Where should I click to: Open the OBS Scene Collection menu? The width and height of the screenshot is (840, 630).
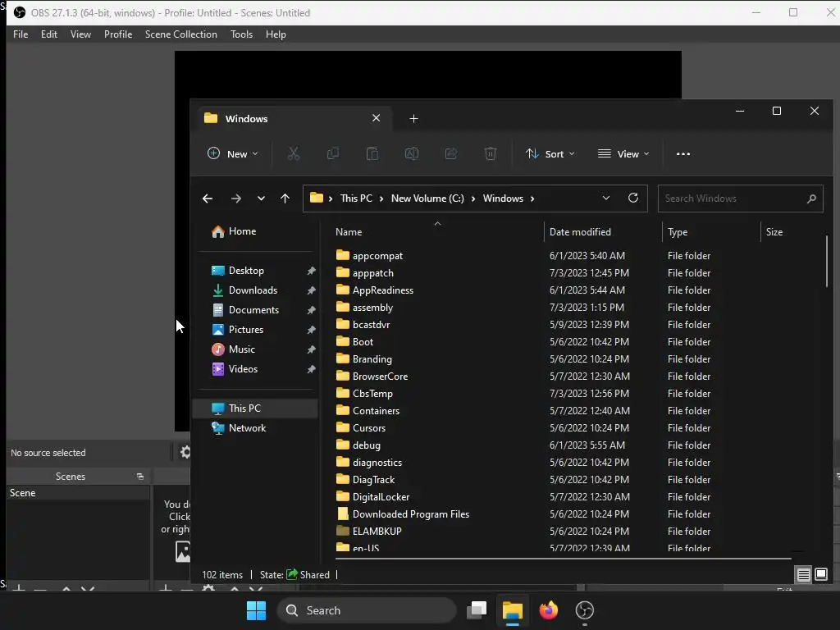coord(181,34)
